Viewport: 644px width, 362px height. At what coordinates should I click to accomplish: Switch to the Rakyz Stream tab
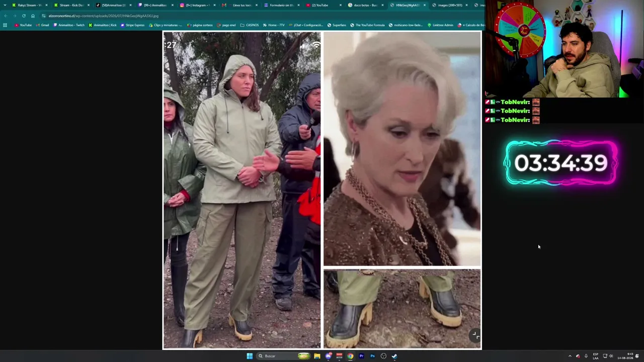(29, 5)
